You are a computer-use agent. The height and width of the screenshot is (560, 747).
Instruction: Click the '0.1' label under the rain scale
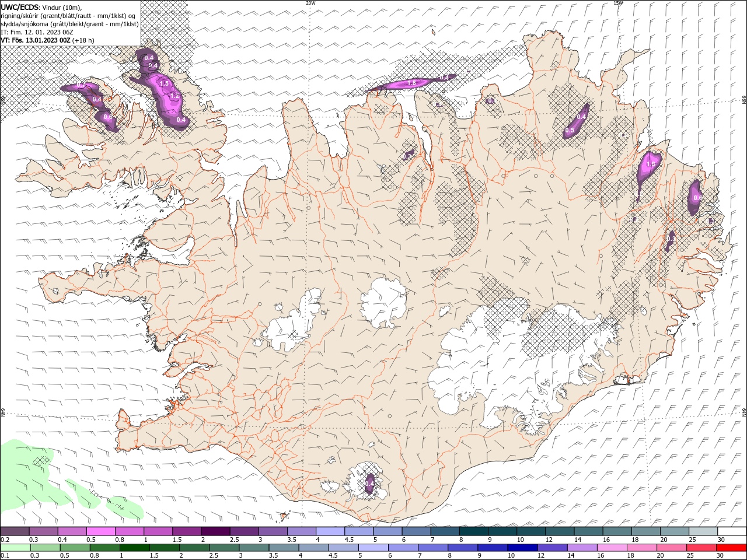[x=5, y=556]
